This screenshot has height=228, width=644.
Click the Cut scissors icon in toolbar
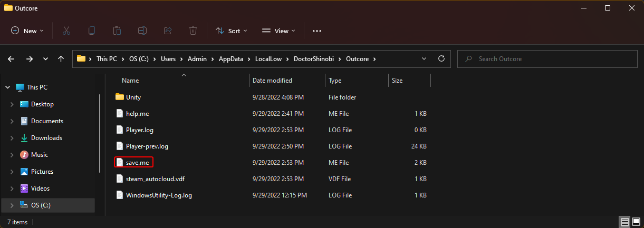[x=66, y=31]
